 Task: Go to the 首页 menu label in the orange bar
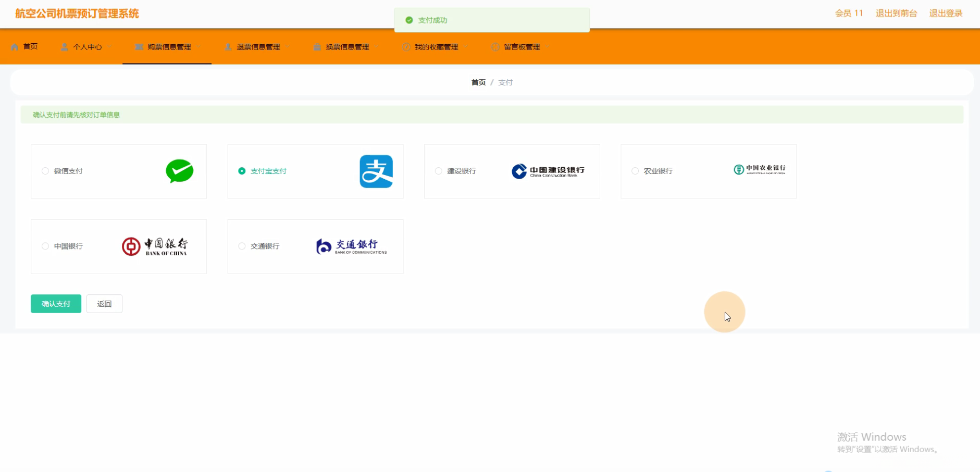click(x=30, y=46)
